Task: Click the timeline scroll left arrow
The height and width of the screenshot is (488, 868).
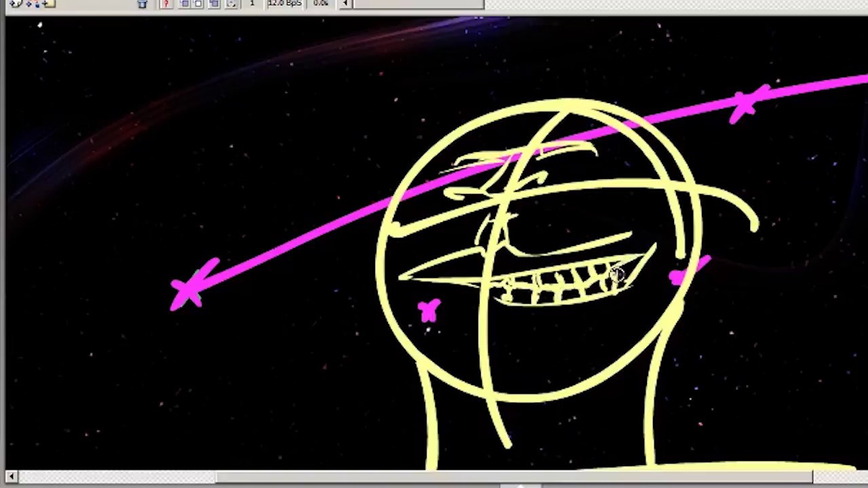Action: point(345,3)
